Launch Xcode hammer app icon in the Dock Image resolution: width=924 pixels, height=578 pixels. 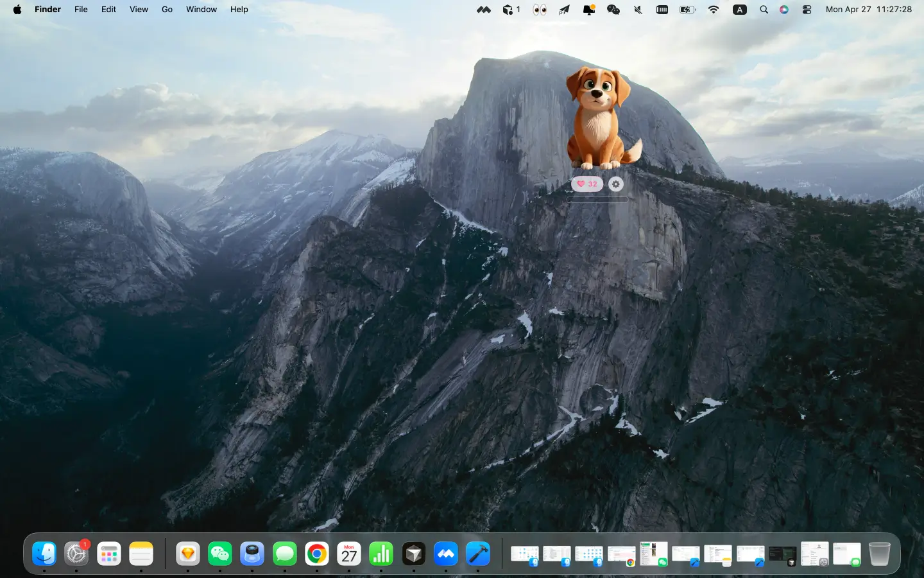coord(478,554)
